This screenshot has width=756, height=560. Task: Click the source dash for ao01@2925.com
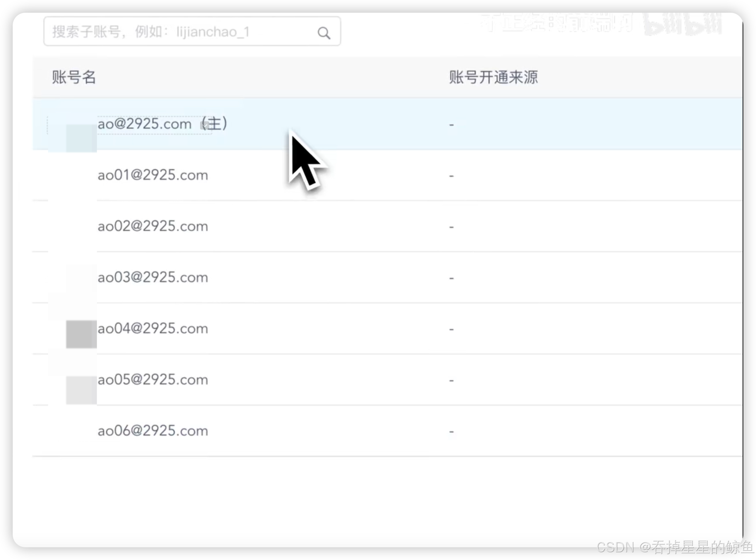(451, 176)
